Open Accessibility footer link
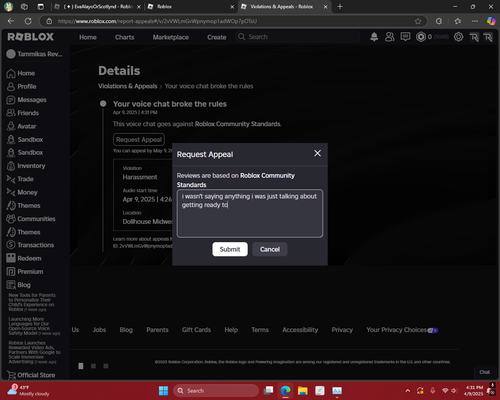The height and width of the screenshot is (400, 500). point(300,330)
